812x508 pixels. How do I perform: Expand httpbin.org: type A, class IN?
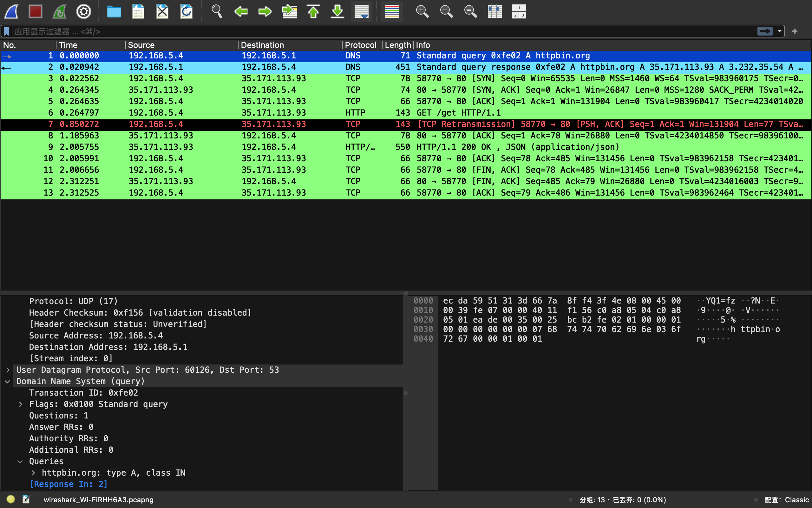[33, 473]
